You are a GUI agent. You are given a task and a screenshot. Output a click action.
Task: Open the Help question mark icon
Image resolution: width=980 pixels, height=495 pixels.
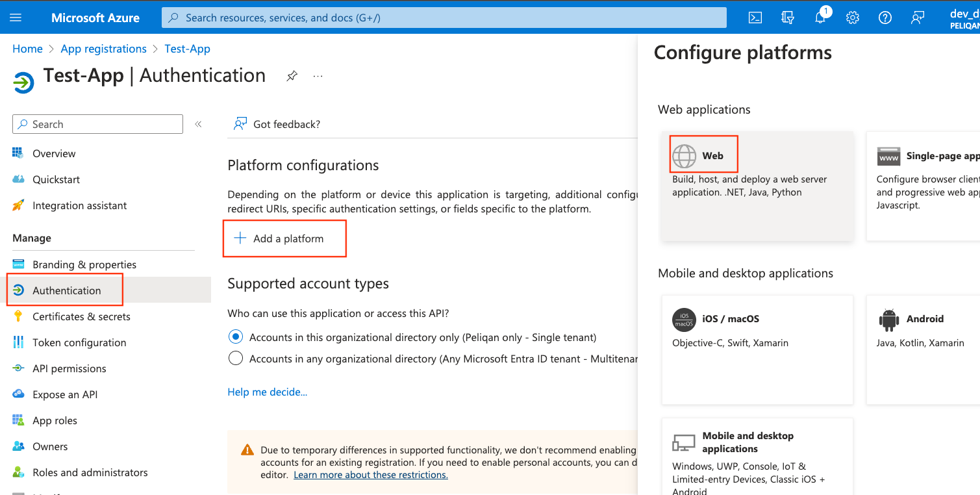pyautogui.click(x=885, y=18)
